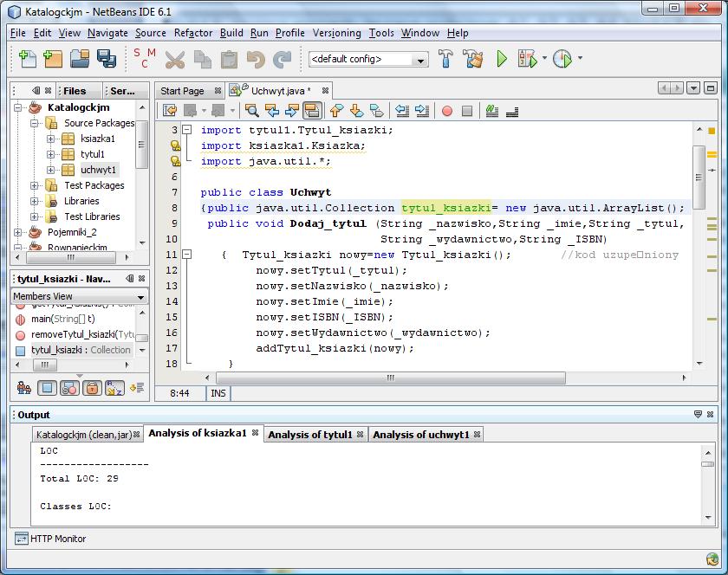Toggle Sort by Source filter in Navigator
Image resolution: width=728 pixels, height=575 pixels.
(137, 387)
